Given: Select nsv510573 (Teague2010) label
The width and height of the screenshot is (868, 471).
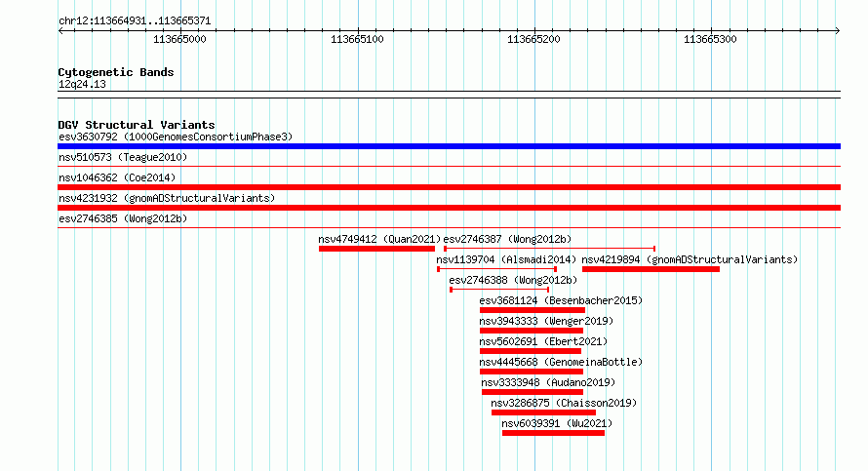Looking at the screenshot, I should point(123,157).
